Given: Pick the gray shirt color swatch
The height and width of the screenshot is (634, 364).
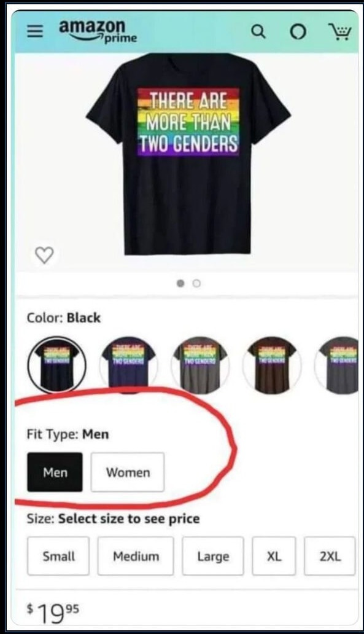Looking at the screenshot, I should pyautogui.click(x=200, y=365).
